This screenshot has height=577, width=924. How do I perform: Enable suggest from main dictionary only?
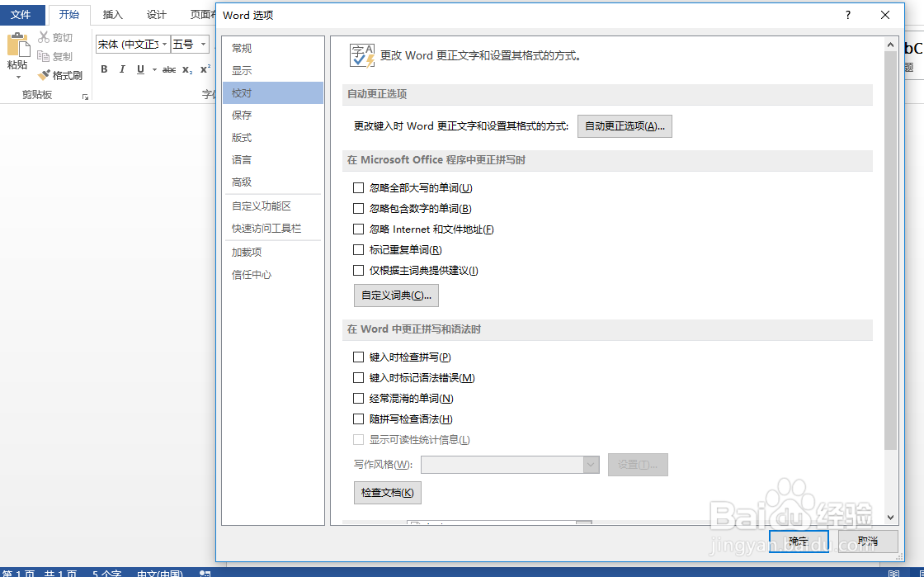[358, 271]
